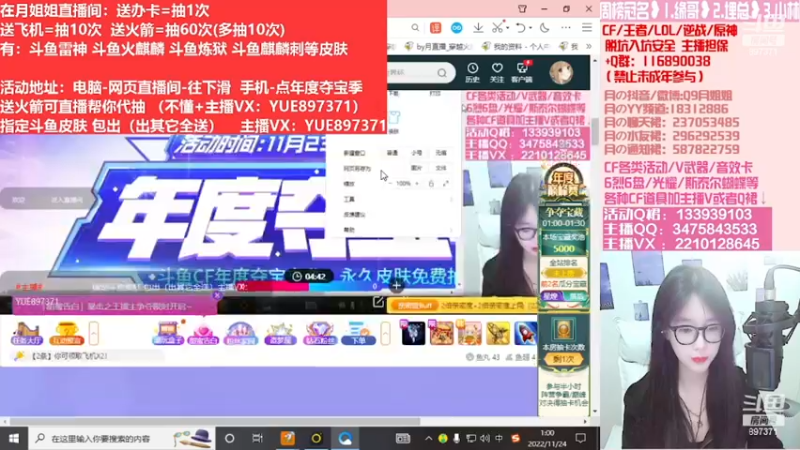
Task: Click the site search magnifier button
Action: [x=442, y=73]
